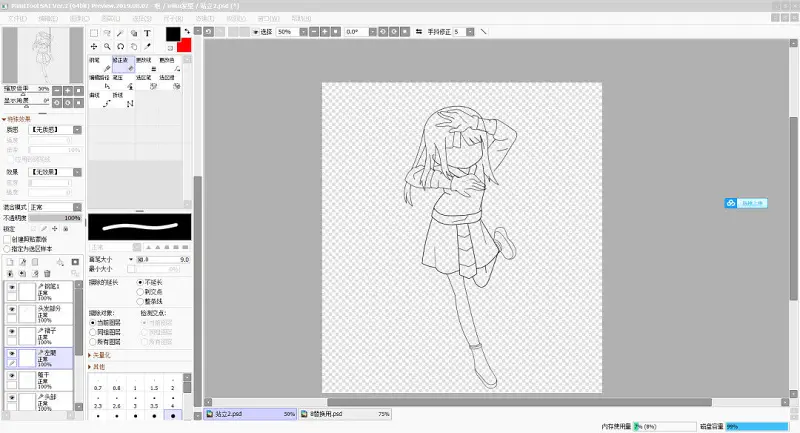
Task: Zoom in using navigator plus button
Action: [x=68, y=90]
